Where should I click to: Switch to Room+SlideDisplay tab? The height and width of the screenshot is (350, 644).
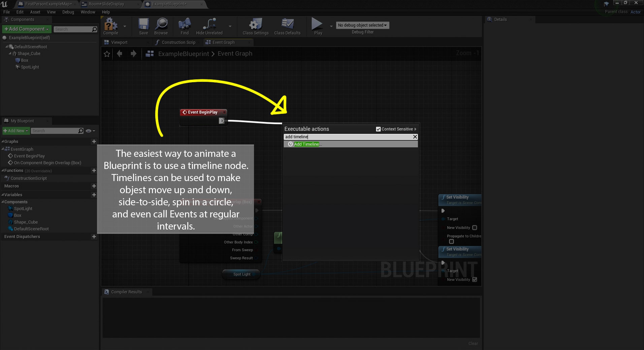tap(106, 4)
